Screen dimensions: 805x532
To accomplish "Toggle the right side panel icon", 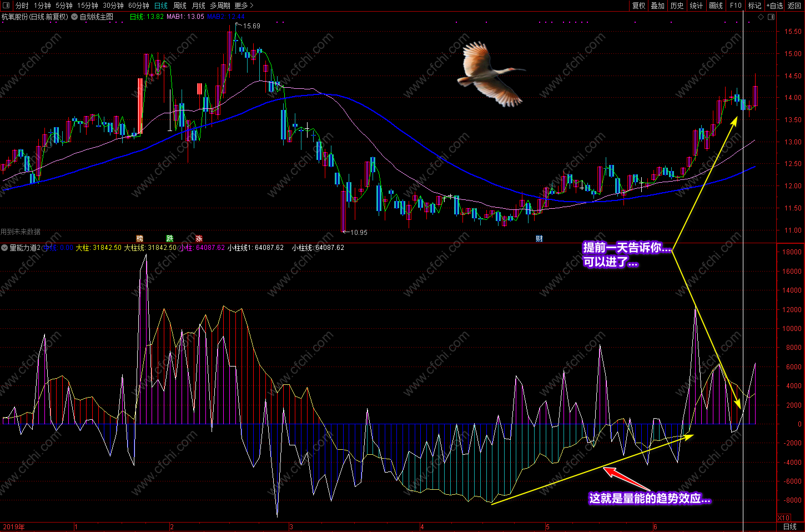I will pos(771,17).
